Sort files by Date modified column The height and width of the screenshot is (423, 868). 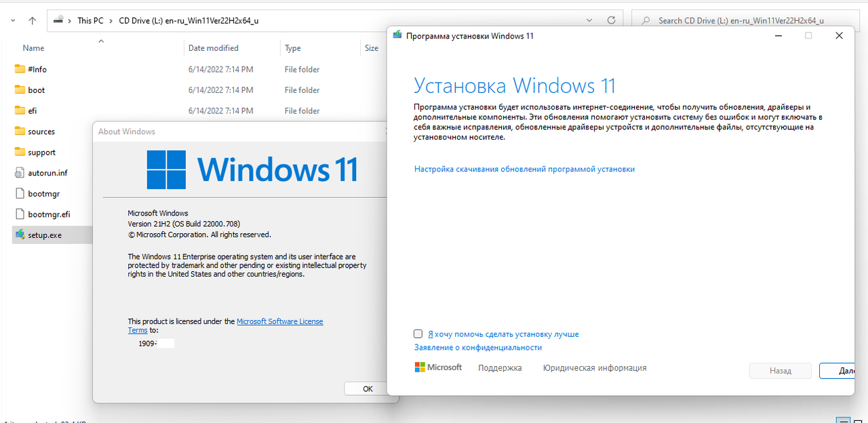coord(214,48)
